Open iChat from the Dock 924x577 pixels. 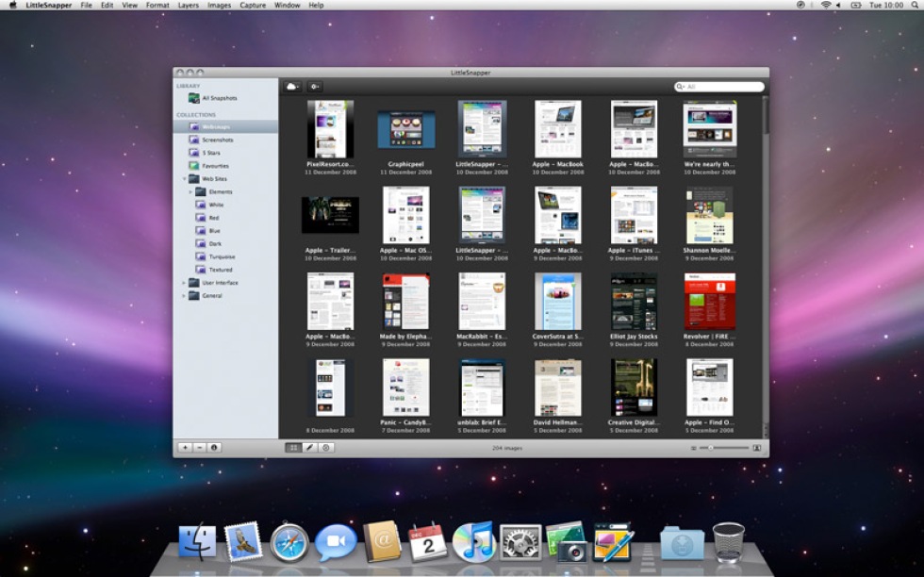point(336,542)
